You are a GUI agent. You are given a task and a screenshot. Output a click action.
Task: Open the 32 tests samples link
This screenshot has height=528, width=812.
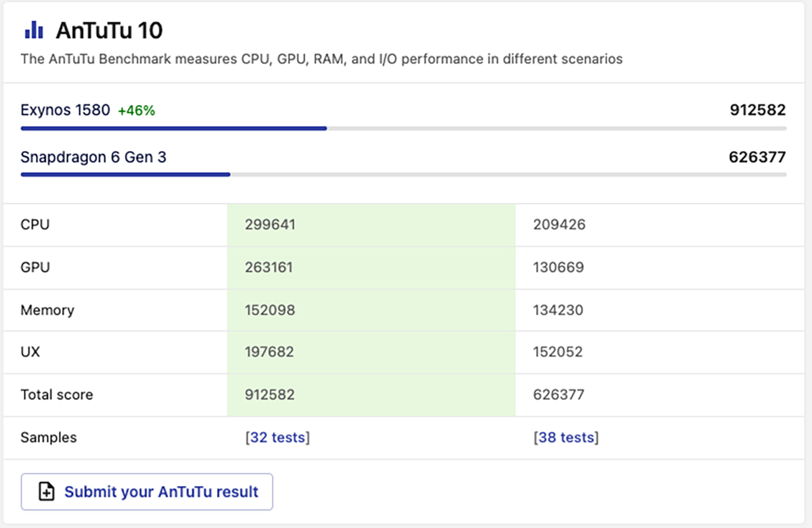[x=277, y=438]
